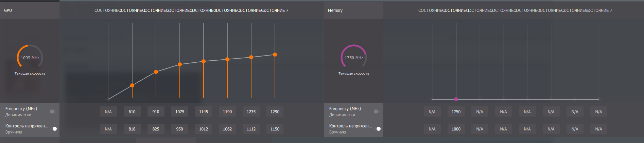The width and height of the screenshot is (644, 143).
Task: Toggle Memory Frequency dynamic switch
Action: point(377,111)
